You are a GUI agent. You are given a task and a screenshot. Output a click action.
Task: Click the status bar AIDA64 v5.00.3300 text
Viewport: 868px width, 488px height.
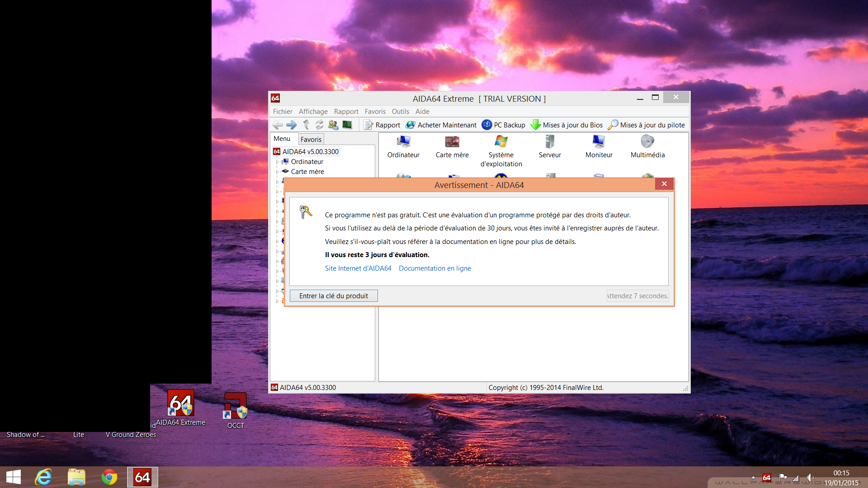click(x=307, y=388)
